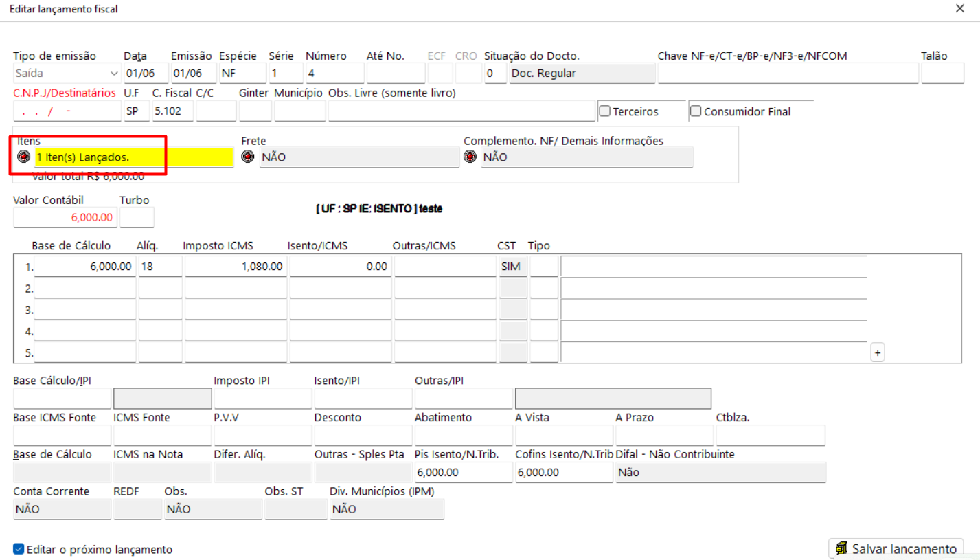Image resolution: width=980 pixels, height=560 pixels.
Task: Click the red icon beside Complemento NF
Action: pyautogui.click(x=470, y=157)
